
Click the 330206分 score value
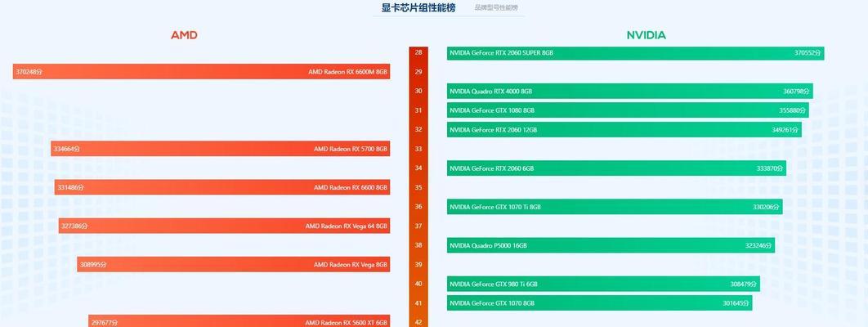[766, 207]
